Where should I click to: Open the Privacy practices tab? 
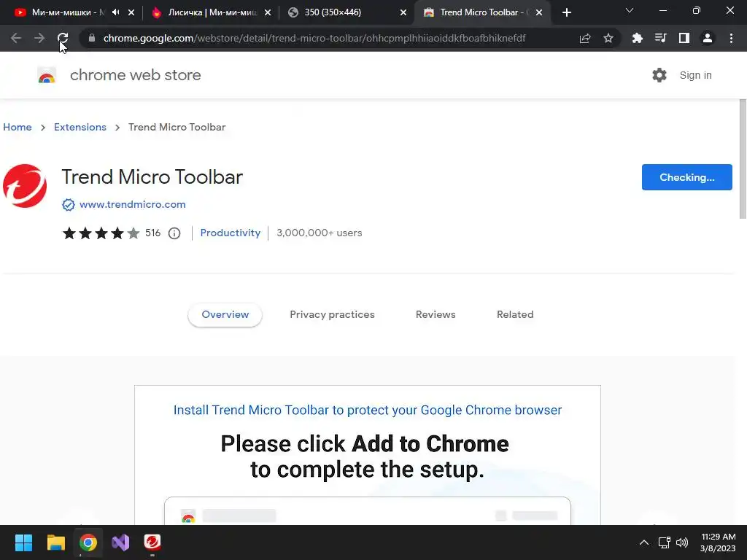332,315
